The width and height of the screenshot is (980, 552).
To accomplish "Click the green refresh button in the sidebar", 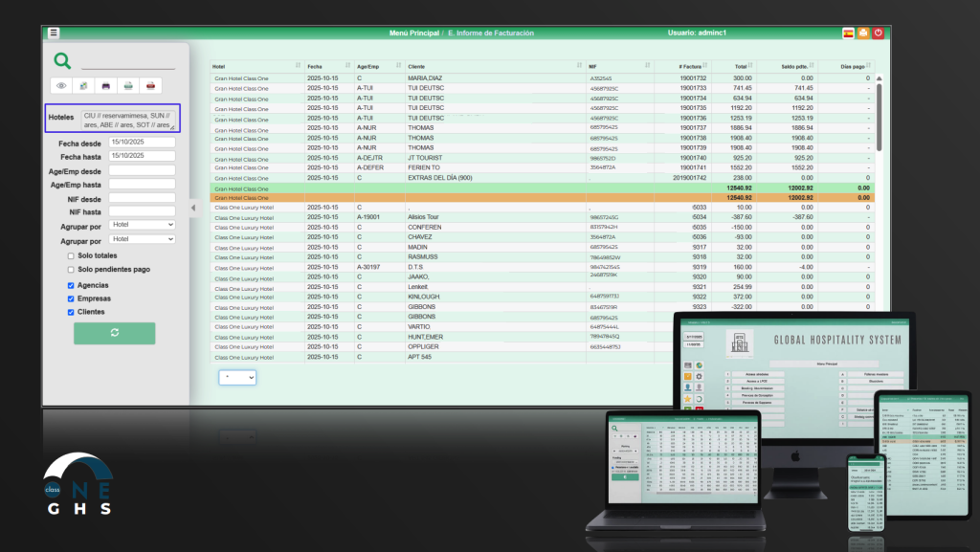I will (x=114, y=332).
